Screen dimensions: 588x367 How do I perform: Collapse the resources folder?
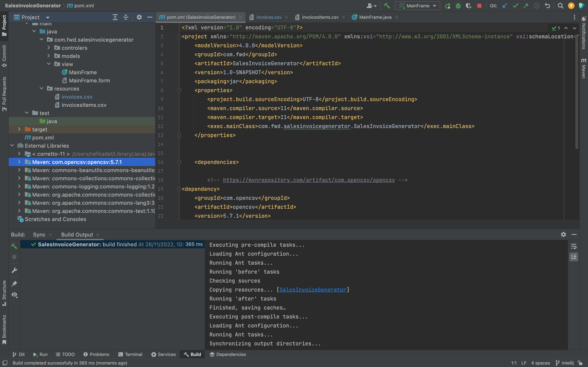(x=41, y=89)
